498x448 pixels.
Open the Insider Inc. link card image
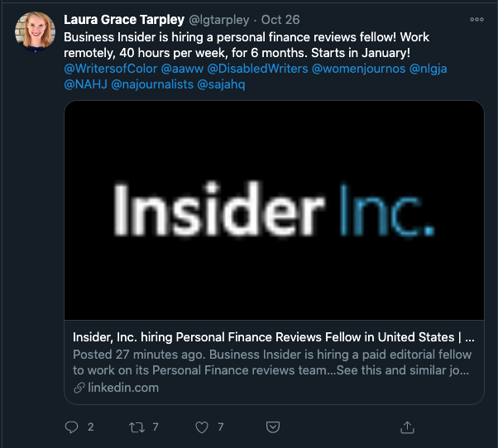click(x=274, y=210)
